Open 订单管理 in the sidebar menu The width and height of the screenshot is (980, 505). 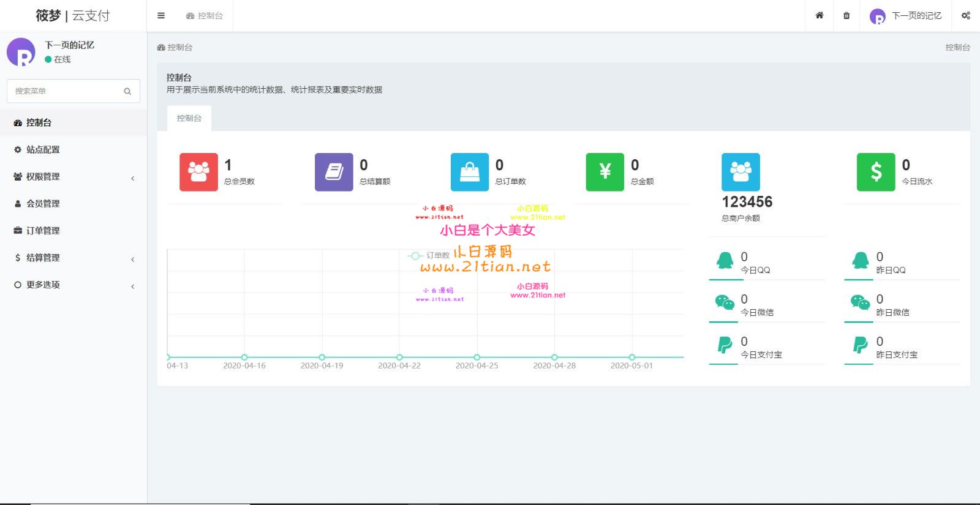[73, 230]
